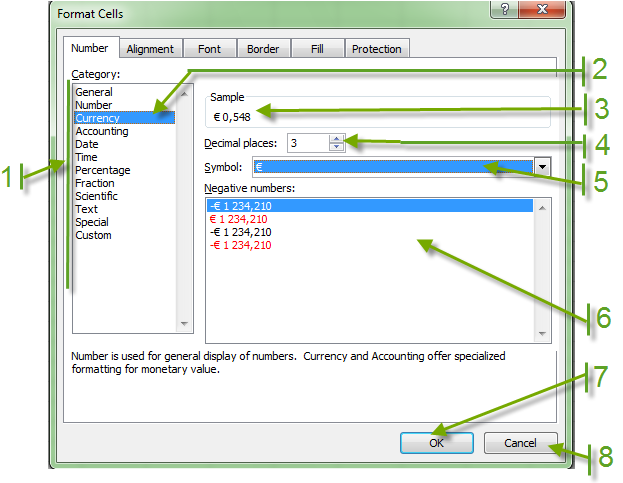This screenshot has width=623, height=483.
Task: Switch to the Alignment tab
Action: click(150, 48)
